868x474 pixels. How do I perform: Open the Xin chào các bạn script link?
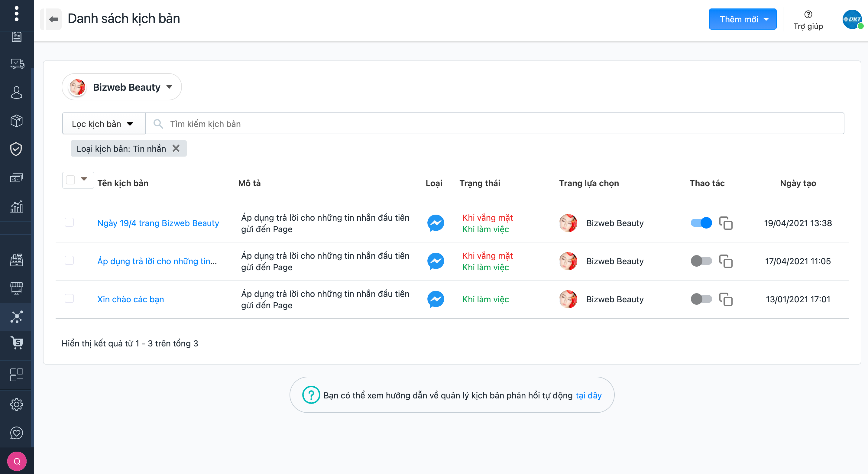(x=130, y=299)
